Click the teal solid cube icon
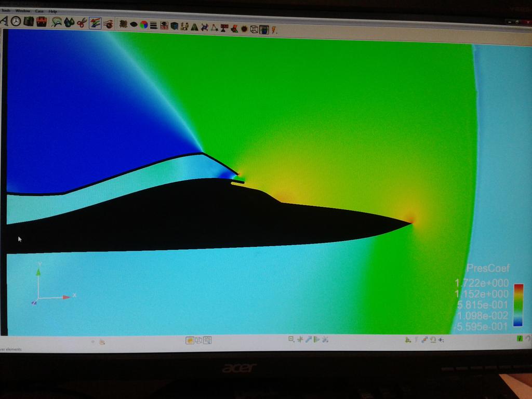532x399 pixels. point(175,26)
